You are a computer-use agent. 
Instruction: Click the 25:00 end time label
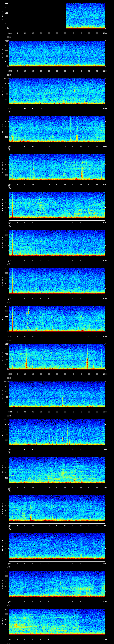105,601
